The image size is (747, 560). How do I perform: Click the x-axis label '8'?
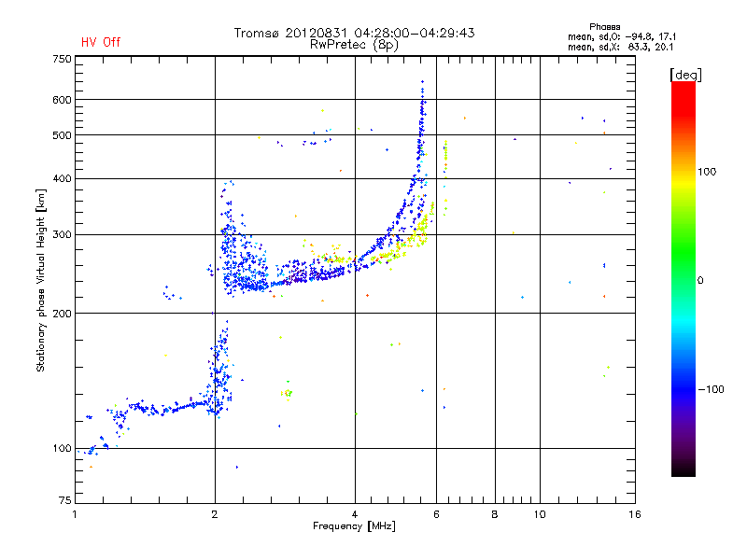tap(495, 514)
